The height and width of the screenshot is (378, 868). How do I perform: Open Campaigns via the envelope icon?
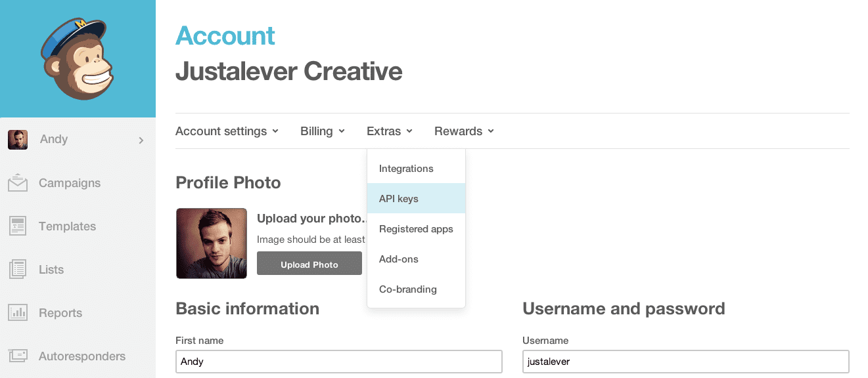coord(18,183)
